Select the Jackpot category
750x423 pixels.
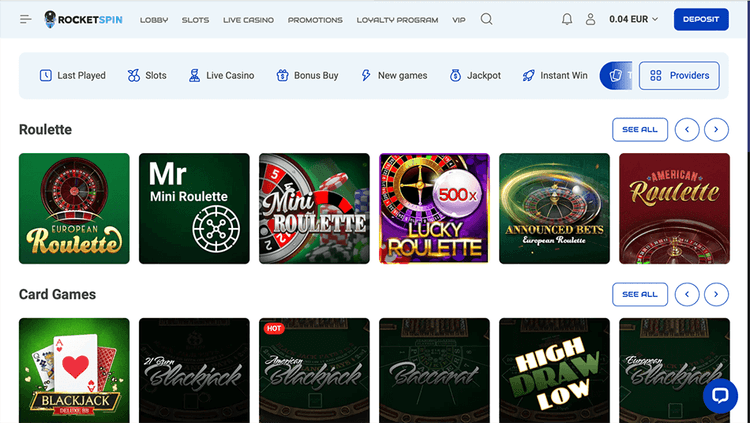475,76
